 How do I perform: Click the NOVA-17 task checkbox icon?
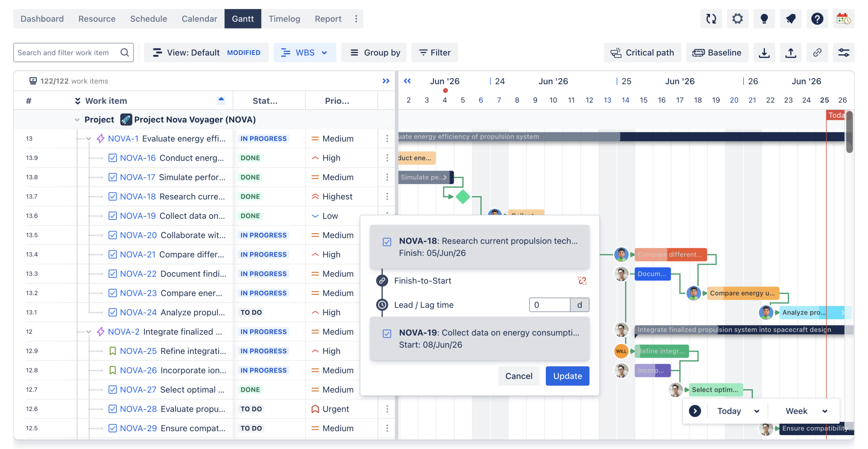coord(113,177)
